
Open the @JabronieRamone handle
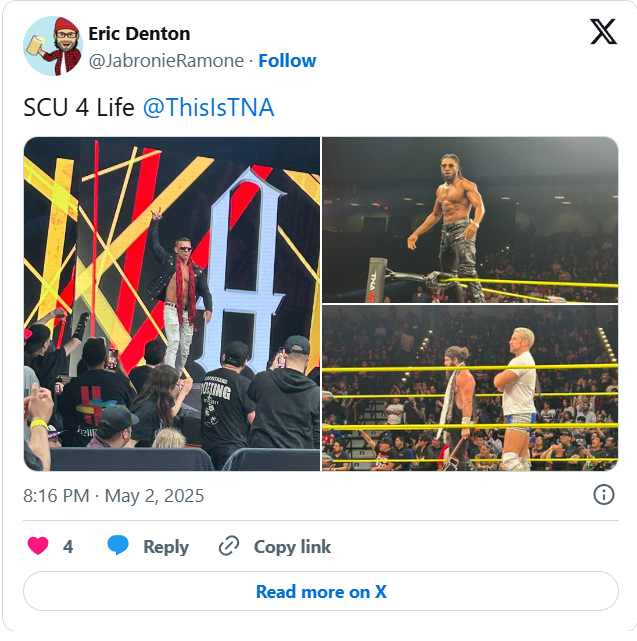click(166, 61)
